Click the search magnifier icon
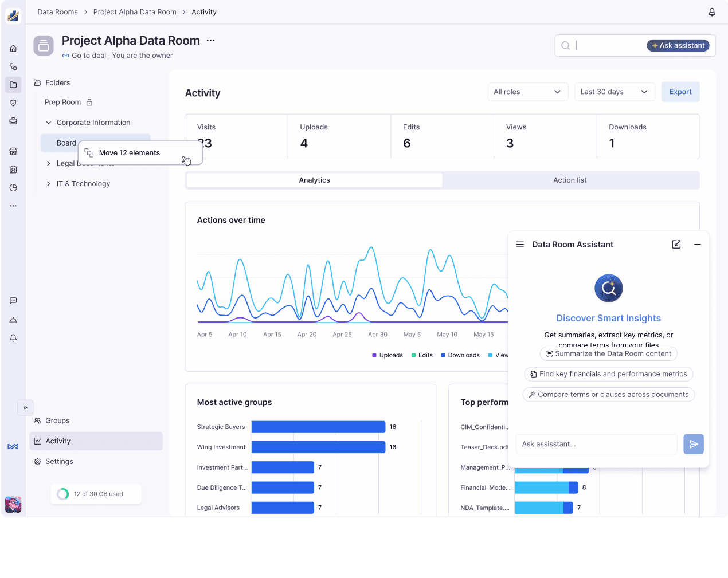This screenshot has width=728, height=578. coord(565,46)
